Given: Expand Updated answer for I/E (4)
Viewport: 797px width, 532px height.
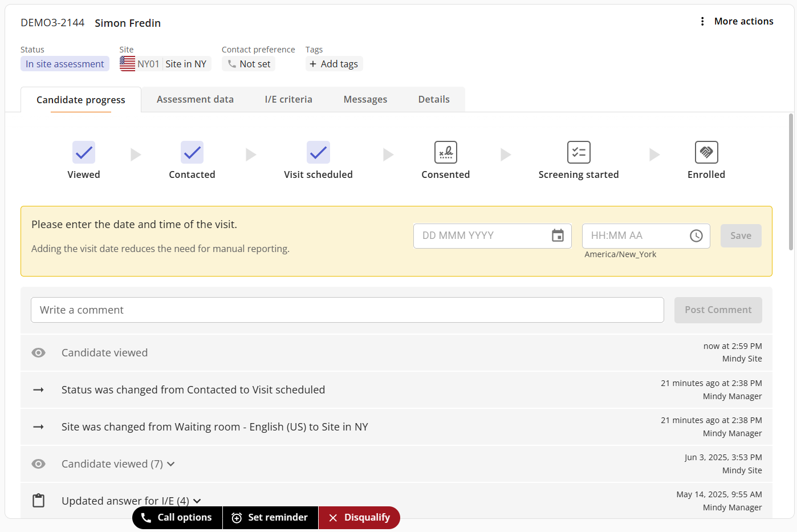Looking at the screenshot, I should 197,501.
